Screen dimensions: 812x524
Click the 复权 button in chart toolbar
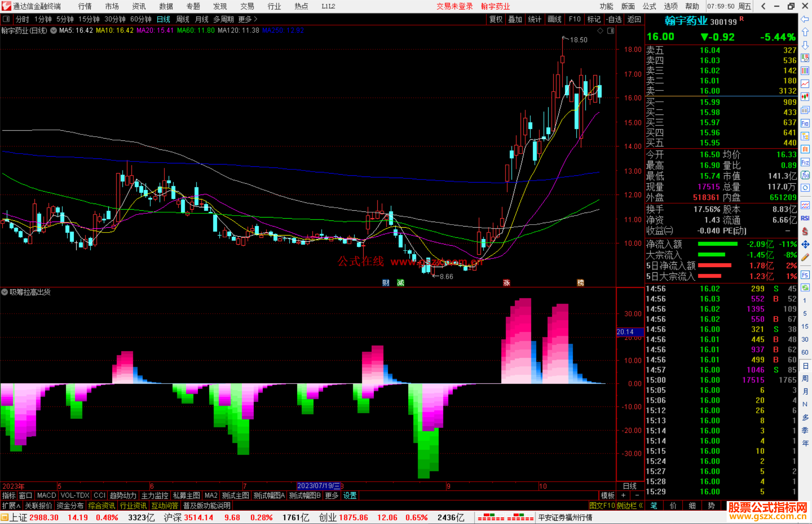pyautogui.click(x=495, y=19)
